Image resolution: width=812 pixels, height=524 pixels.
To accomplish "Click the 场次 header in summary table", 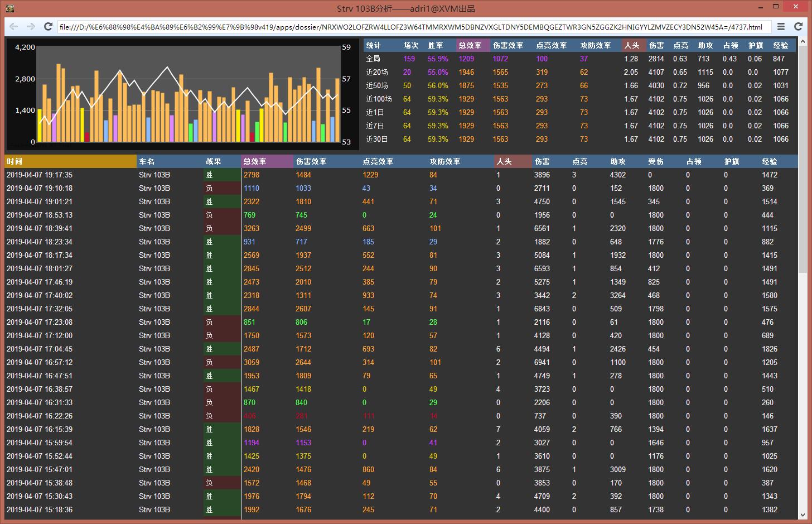I will coord(413,45).
